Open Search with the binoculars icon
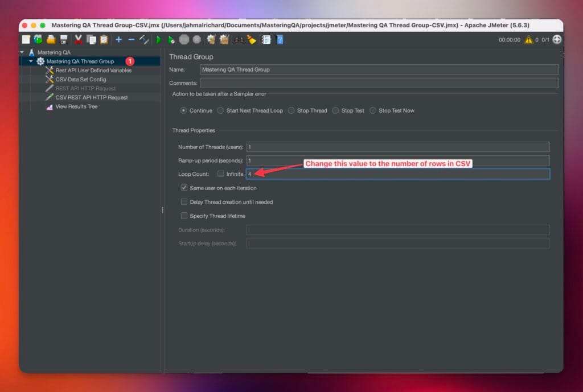Viewport: 583px width, 392px height. (x=239, y=39)
